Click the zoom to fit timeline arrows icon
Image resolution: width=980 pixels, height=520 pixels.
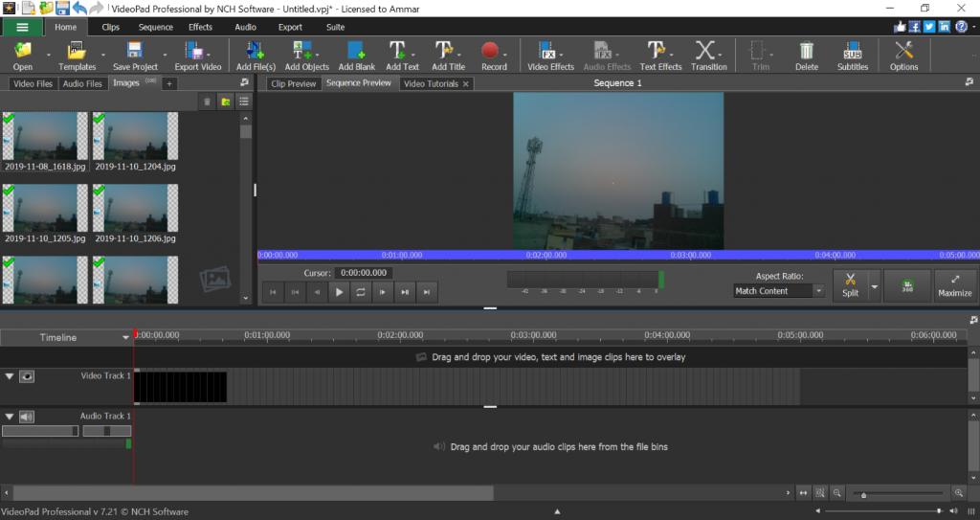point(803,493)
